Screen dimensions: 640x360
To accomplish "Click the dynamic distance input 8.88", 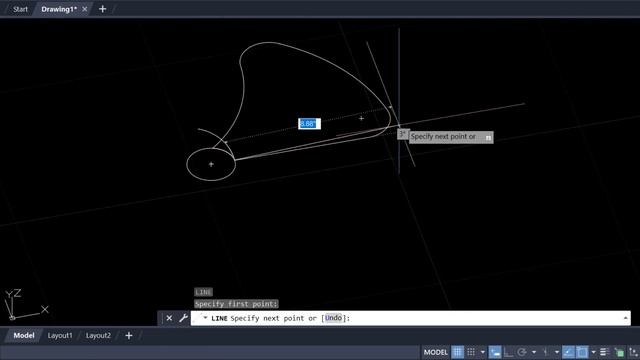I will [309, 124].
